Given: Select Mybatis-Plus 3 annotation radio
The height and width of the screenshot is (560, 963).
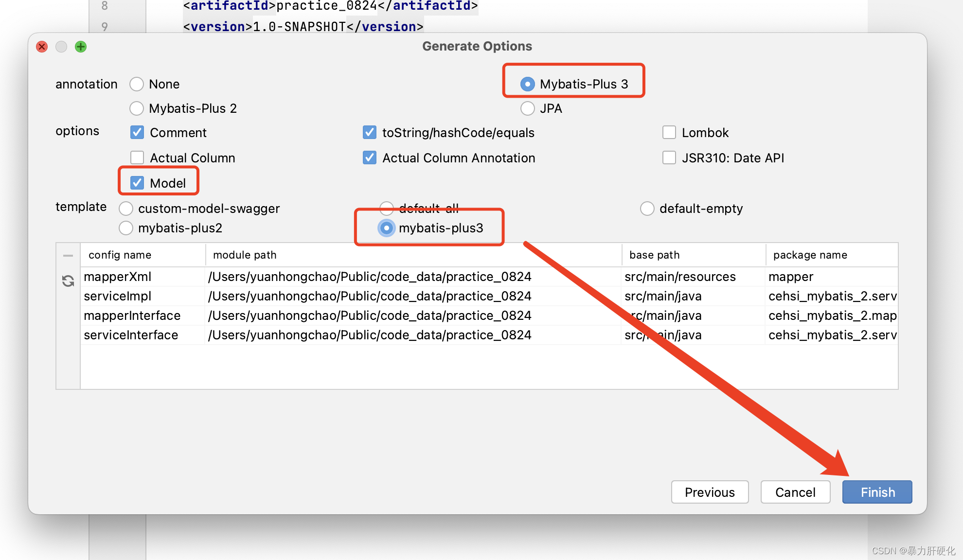Looking at the screenshot, I should pyautogui.click(x=528, y=84).
